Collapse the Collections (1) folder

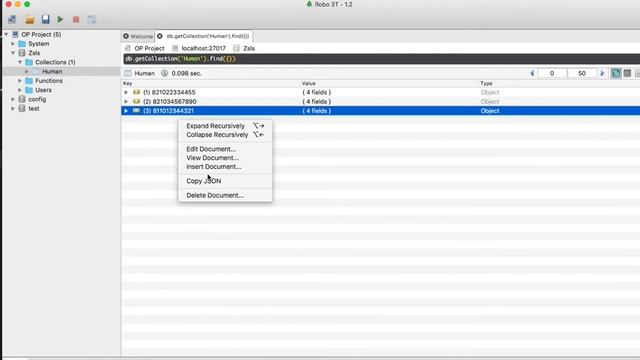[x=20, y=62]
